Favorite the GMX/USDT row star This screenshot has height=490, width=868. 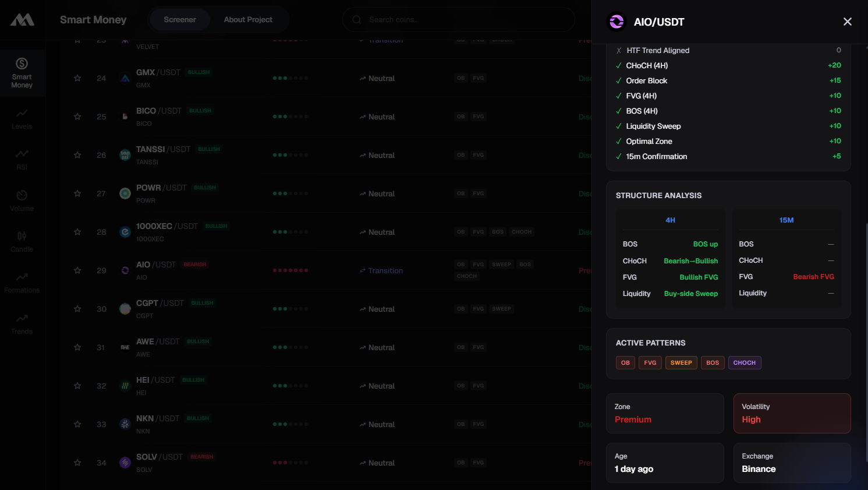77,78
